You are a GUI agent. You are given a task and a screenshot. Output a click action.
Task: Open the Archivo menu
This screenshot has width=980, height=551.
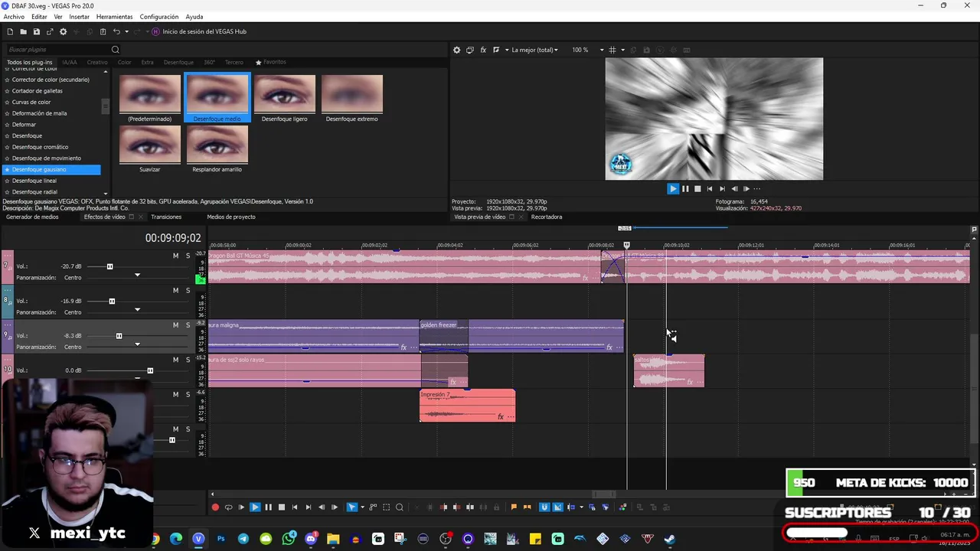pos(14,16)
